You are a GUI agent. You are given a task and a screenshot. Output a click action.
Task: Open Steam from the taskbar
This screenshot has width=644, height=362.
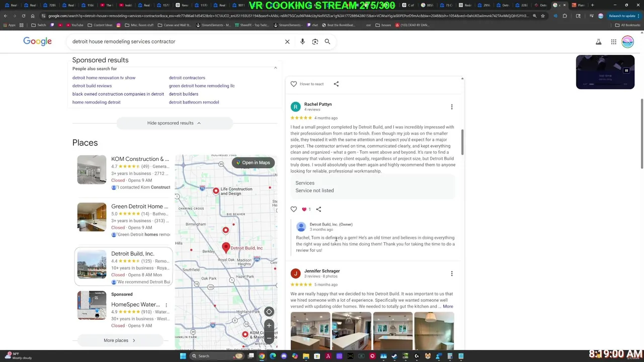[394, 356]
